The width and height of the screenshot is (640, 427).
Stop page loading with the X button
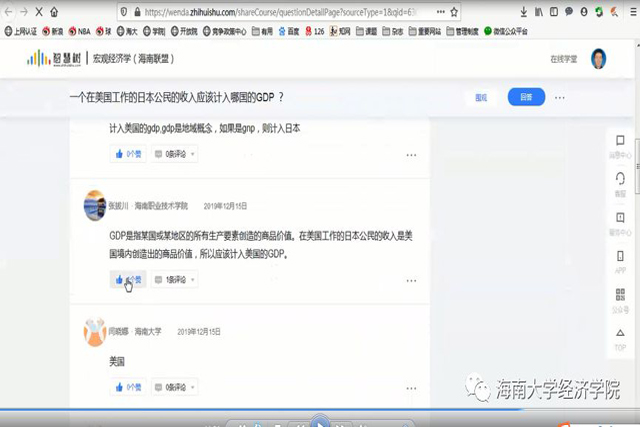[39, 13]
